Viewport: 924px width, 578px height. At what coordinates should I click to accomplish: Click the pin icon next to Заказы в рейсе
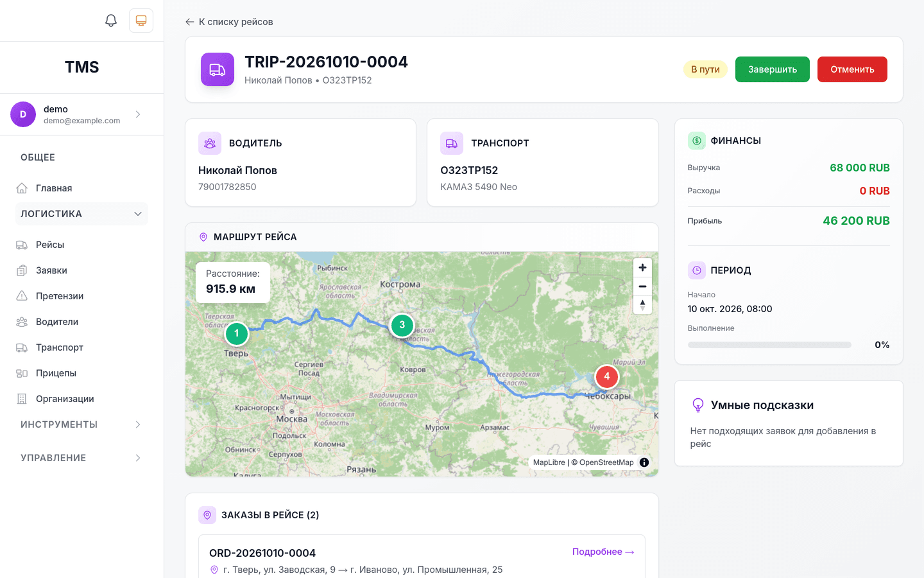pyautogui.click(x=207, y=515)
